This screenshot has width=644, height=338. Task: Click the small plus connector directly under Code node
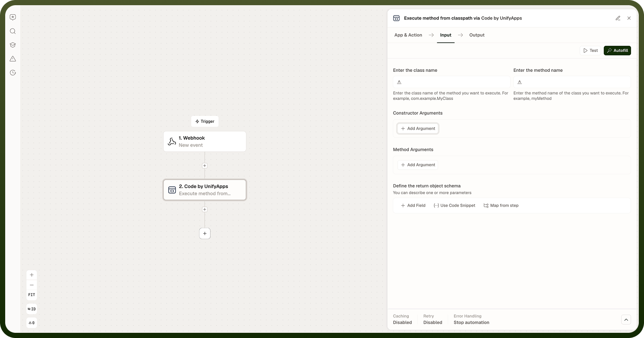click(x=205, y=209)
